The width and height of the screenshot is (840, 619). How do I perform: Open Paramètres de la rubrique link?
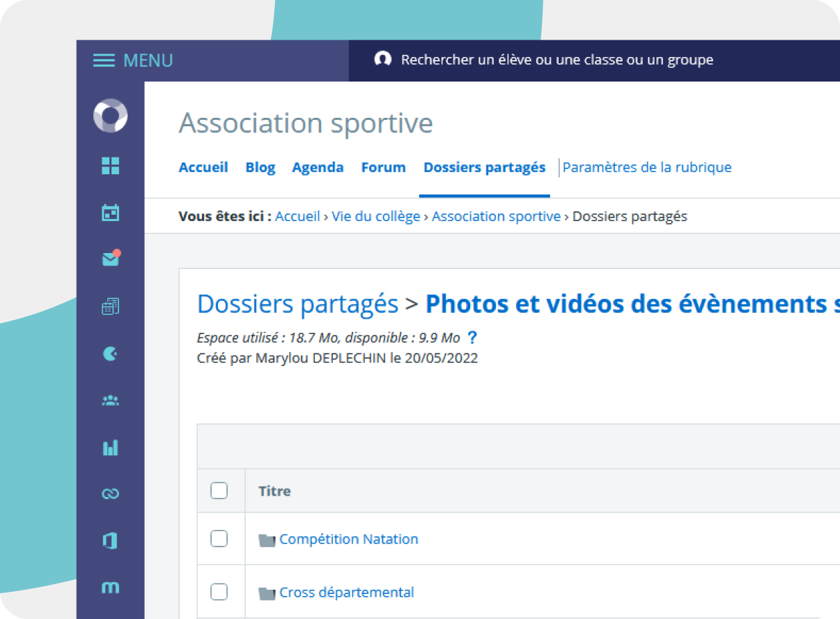[x=647, y=167]
